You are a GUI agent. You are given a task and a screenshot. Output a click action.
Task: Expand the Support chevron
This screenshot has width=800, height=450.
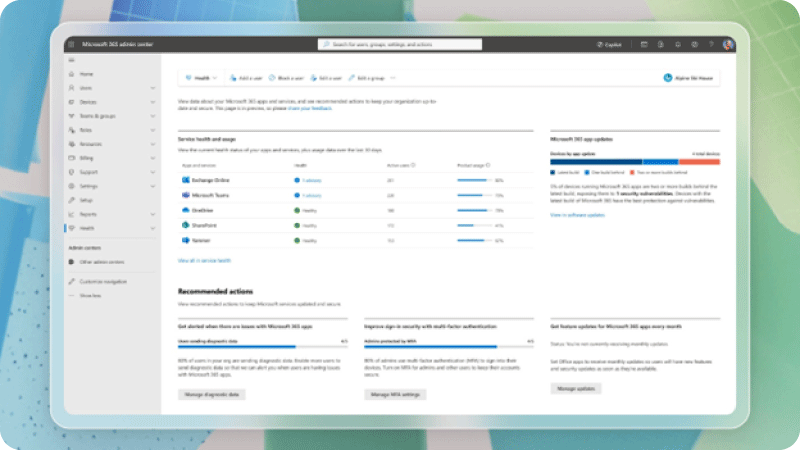pyautogui.click(x=153, y=172)
